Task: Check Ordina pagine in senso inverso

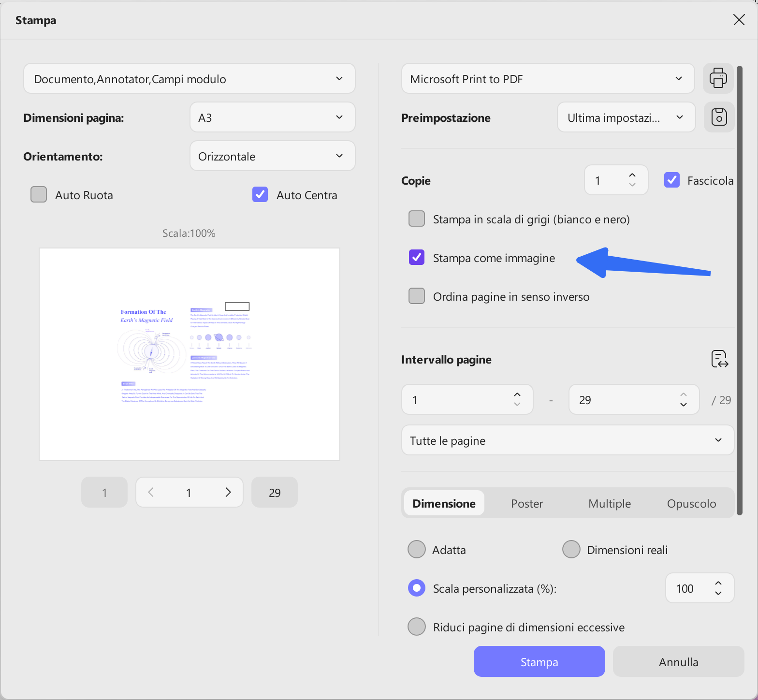Action: (417, 296)
